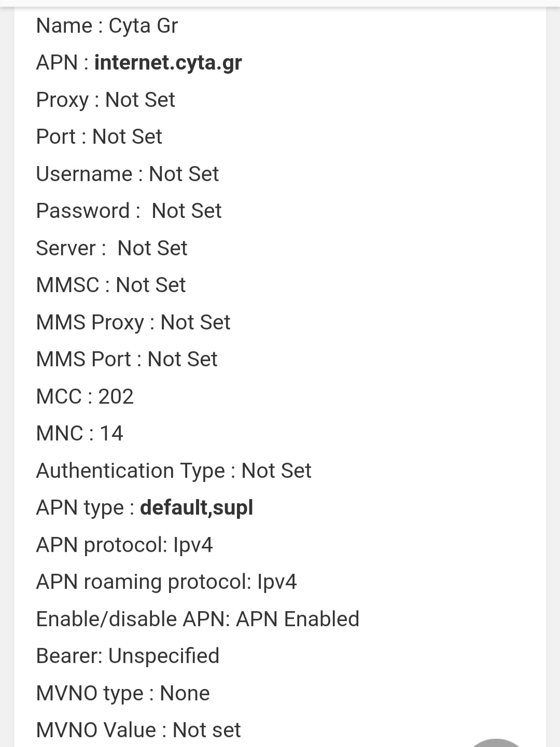Image resolution: width=560 pixels, height=747 pixels.
Task: Click the bold internet.cyta.gr APN value
Action: coord(168,63)
